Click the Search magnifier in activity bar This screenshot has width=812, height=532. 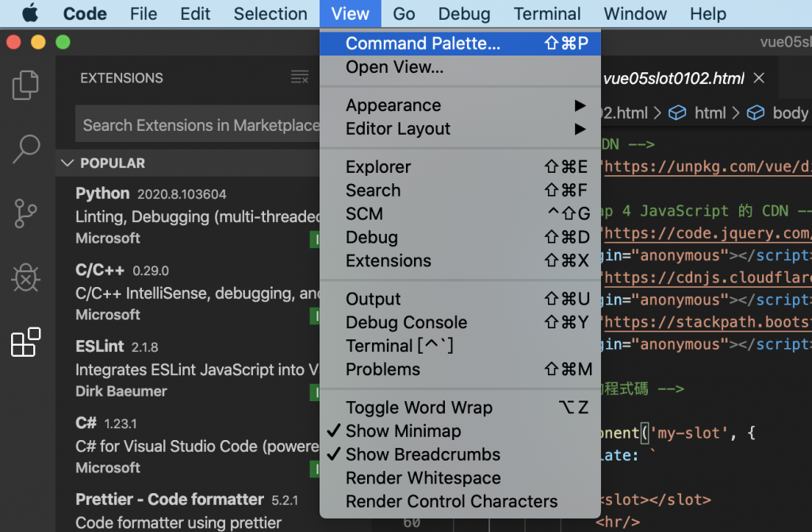26,148
